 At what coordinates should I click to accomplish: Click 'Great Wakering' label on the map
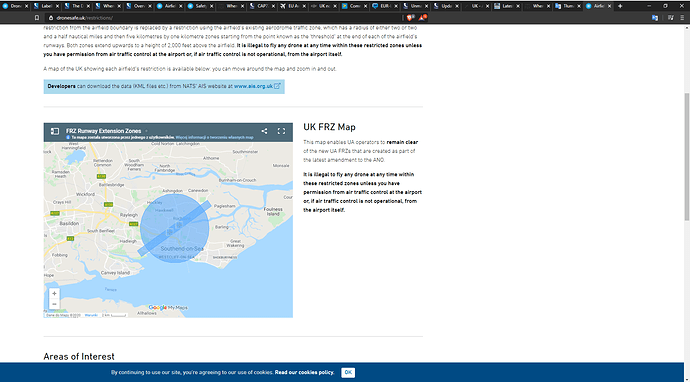[x=236, y=243]
